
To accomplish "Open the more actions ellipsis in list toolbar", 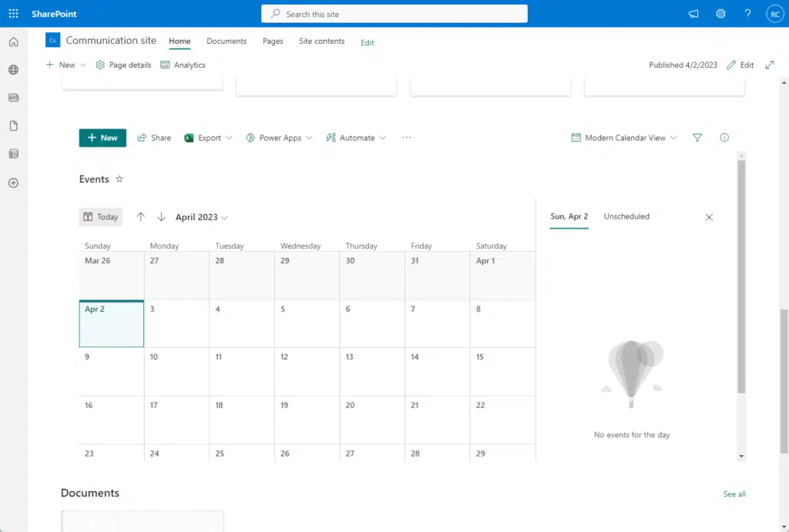I will point(407,137).
